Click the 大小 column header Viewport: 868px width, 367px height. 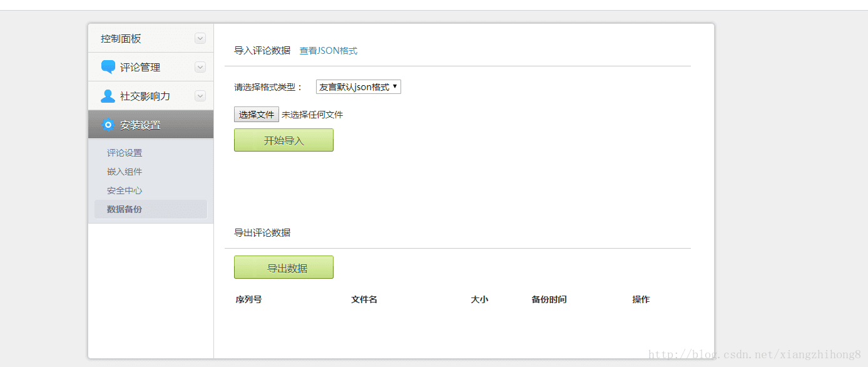479,299
